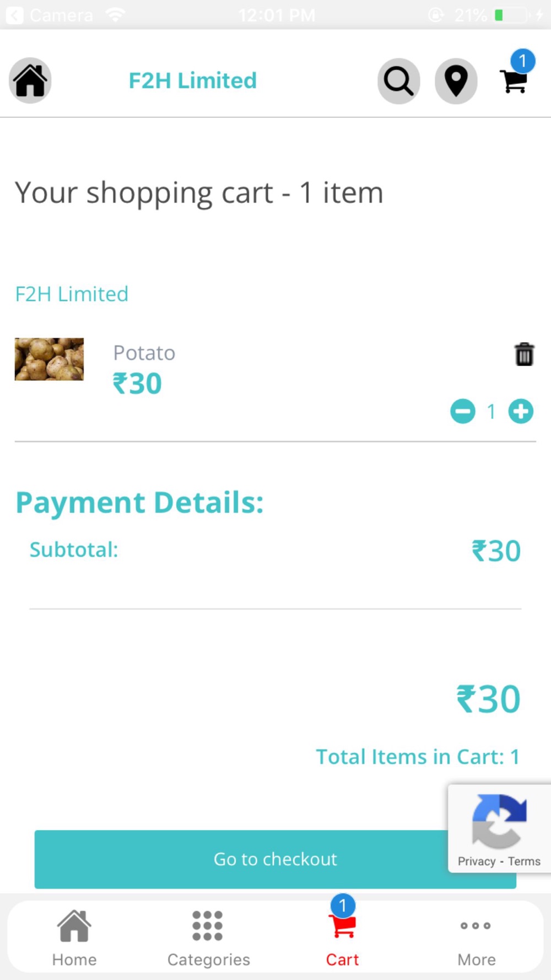Decrease Potato quantity with minus button
This screenshot has height=980, width=551.
tap(463, 411)
